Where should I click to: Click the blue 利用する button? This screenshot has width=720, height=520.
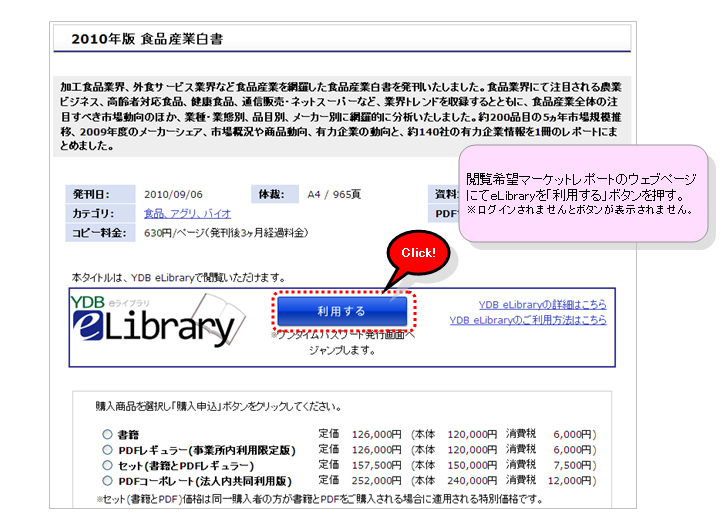point(341,312)
